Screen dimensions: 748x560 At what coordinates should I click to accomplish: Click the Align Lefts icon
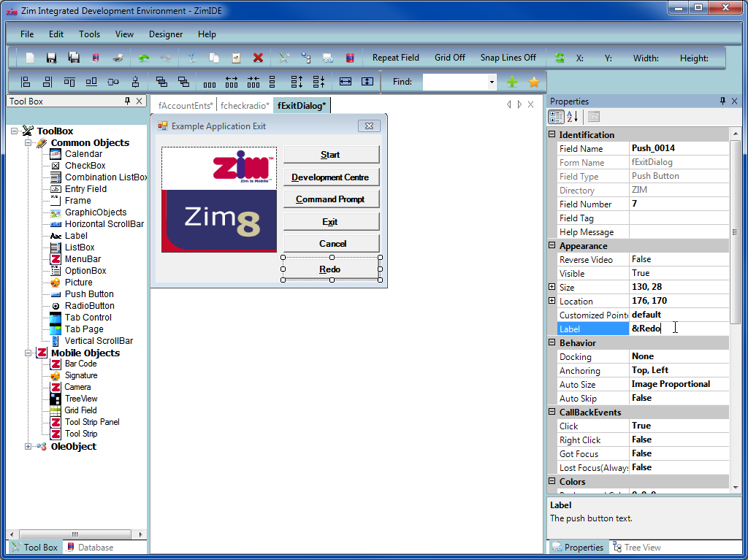26,82
